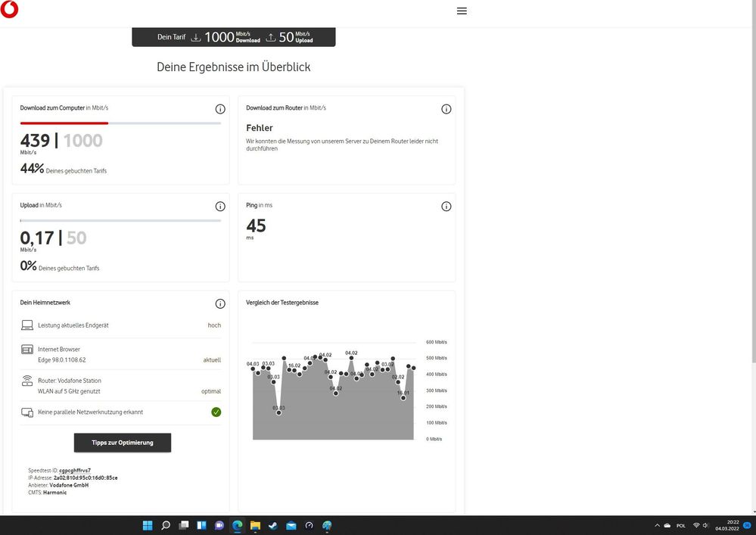Click the upload arrow icon in tariff banner
The image size is (756, 535).
271,38
